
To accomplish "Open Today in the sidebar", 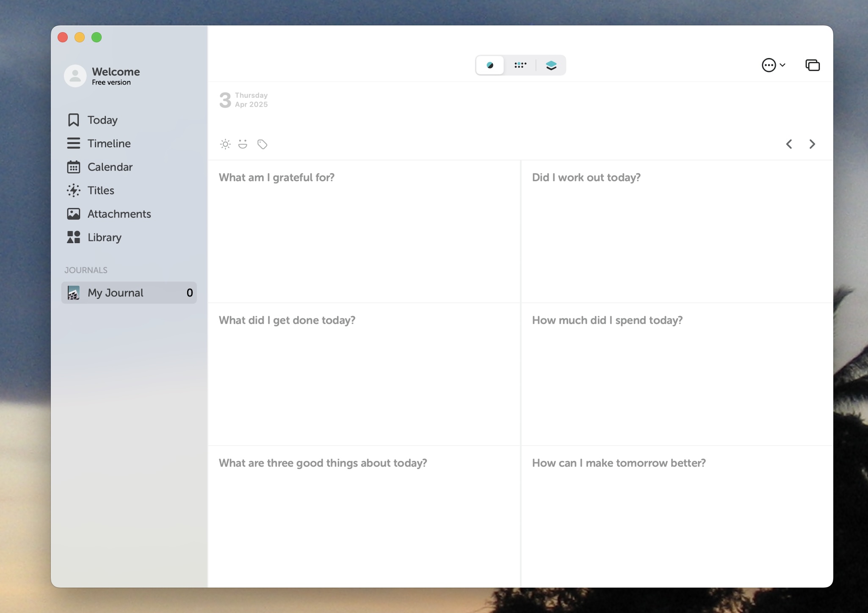I will coord(102,120).
